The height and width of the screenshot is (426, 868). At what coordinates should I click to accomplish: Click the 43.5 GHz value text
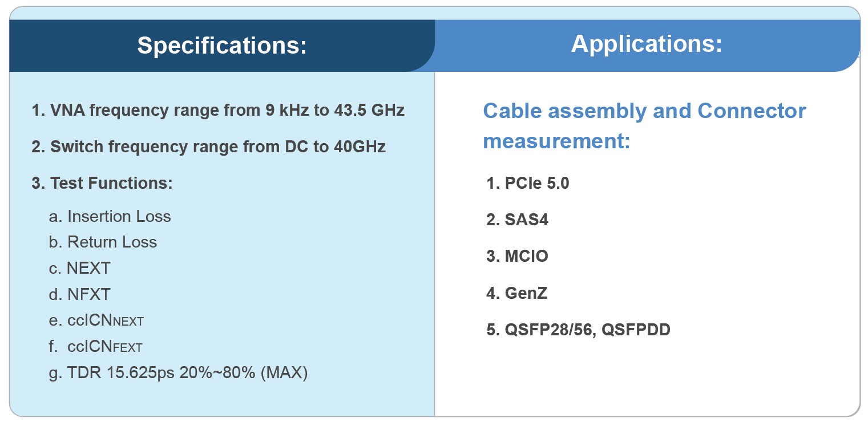[x=369, y=110]
